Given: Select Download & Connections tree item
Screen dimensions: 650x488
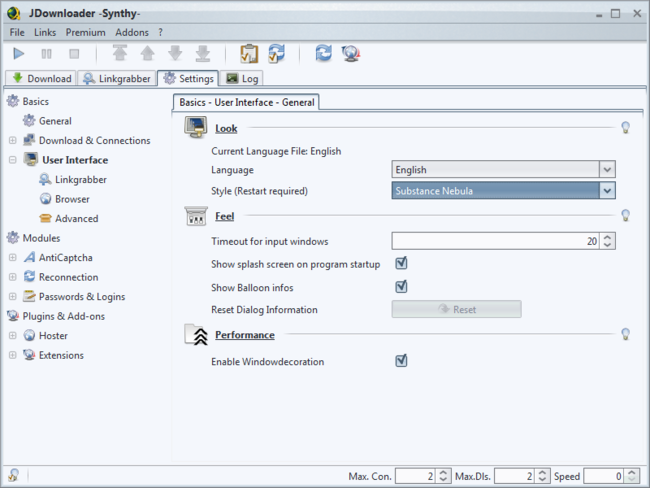Looking at the screenshot, I should click(87, 140).
